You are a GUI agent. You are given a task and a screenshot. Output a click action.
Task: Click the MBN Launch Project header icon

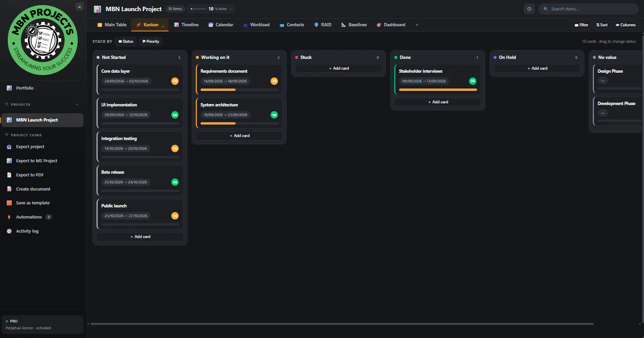point(98,9)
